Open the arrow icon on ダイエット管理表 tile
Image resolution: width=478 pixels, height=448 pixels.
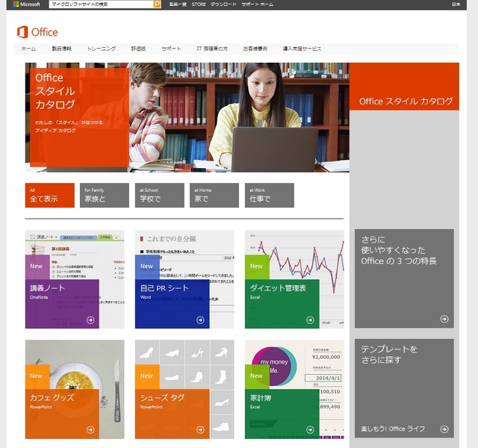click(x=310, y=320)
